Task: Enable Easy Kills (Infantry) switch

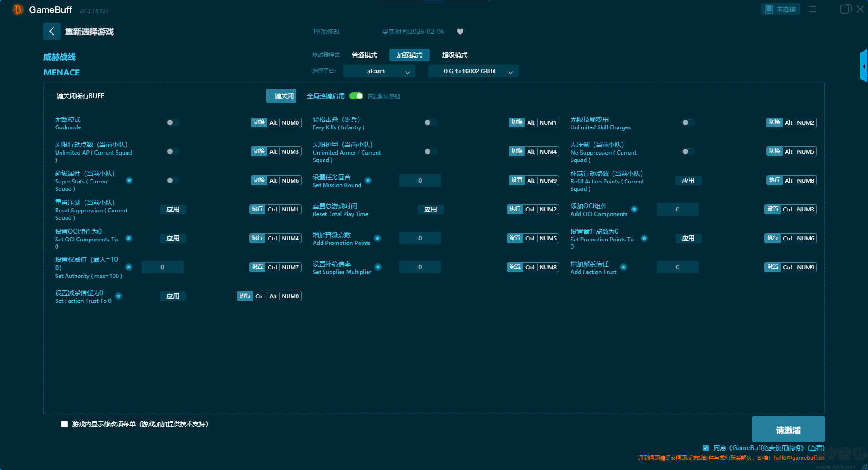Action: point(430,122)
